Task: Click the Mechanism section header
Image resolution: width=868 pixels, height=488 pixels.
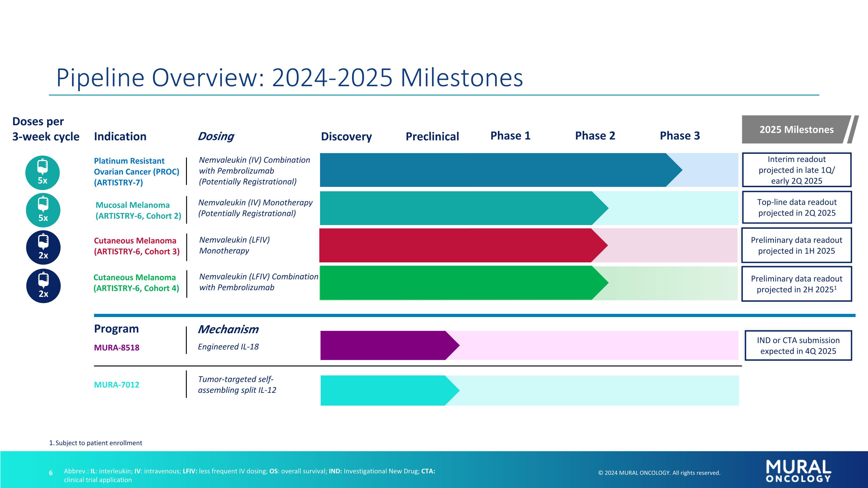Action: coord(228,329)
